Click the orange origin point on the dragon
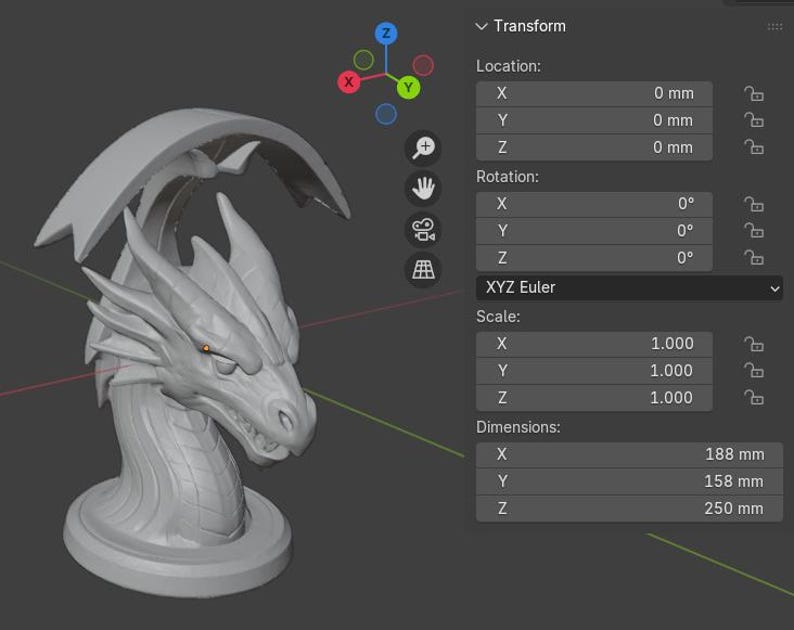This screenshot has width=794, height=630. (206, 348)
